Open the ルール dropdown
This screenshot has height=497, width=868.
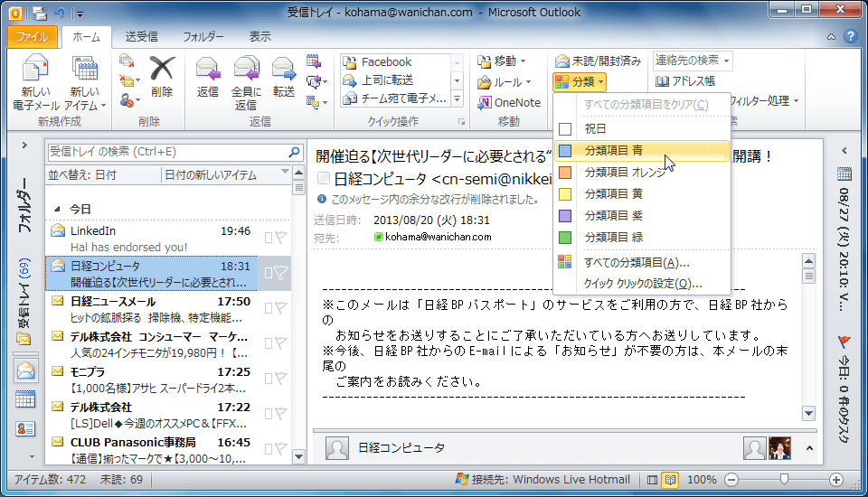coord(505,82)
